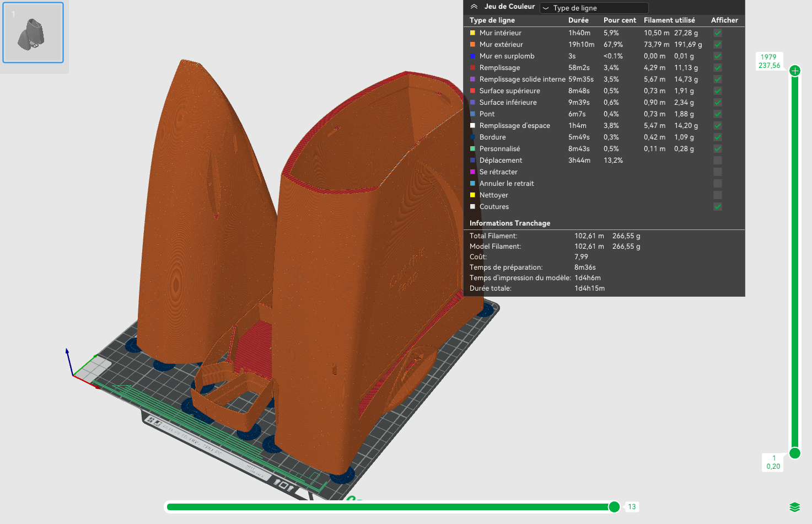The width and height of the screenshot is (812, 524).
Task: Click the orange Mur extérieur color swatch
Action: pos(472,45)
